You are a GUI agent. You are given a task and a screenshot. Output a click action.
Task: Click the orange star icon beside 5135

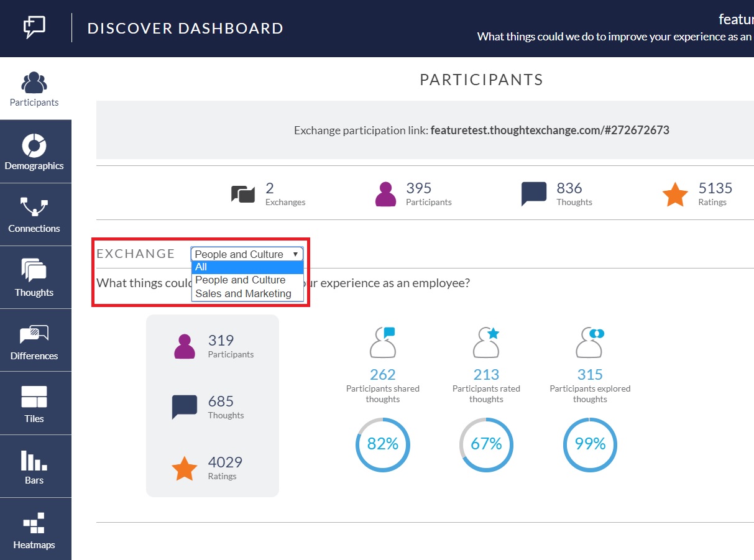click(675, 194)
